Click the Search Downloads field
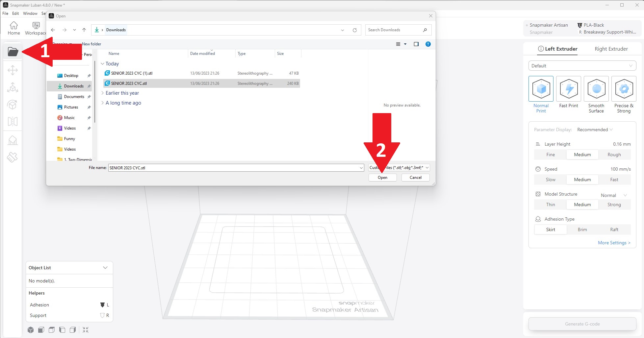Image resolution: width=644 pixels, height=338 pixels. pyautogui.click(x=394, y=30)
